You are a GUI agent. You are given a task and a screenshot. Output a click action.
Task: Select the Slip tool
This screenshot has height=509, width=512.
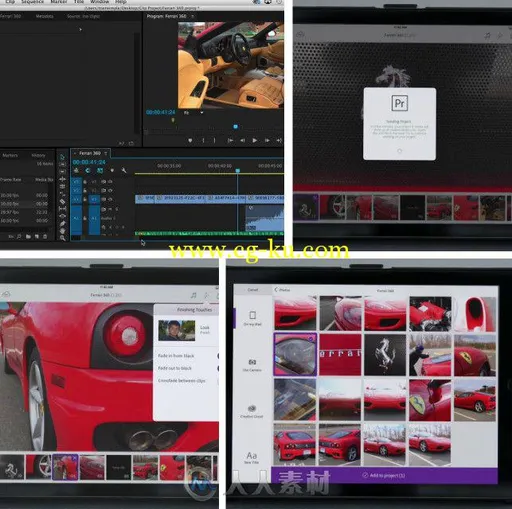pyautogui.click(x=62, y=209)
